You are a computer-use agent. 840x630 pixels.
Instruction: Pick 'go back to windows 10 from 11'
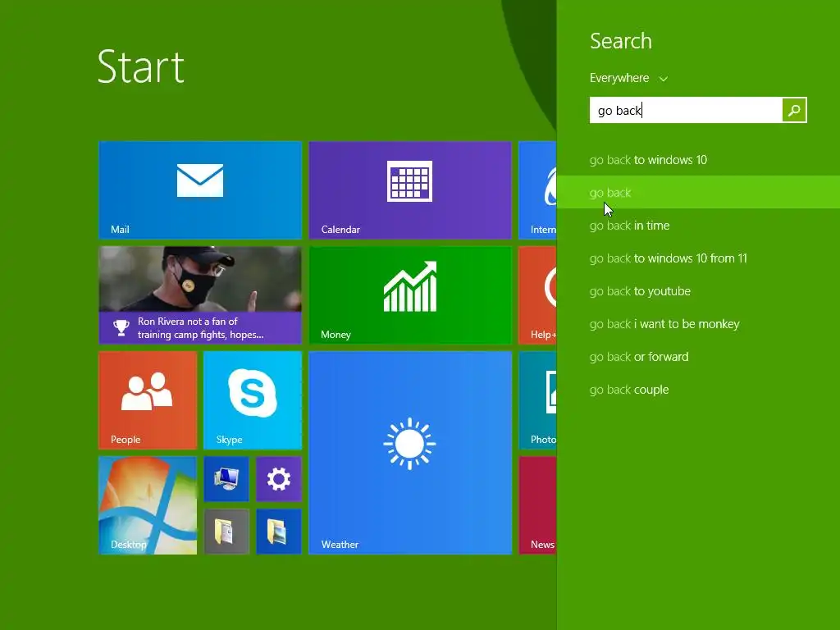(699, 258)
